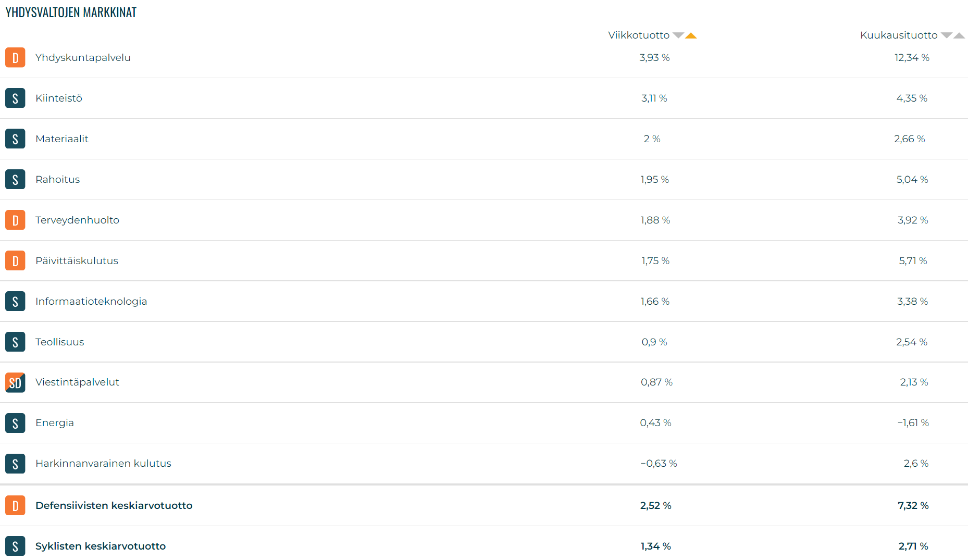Sort Viikkotuotto descending with down arrow

(678, 35)
